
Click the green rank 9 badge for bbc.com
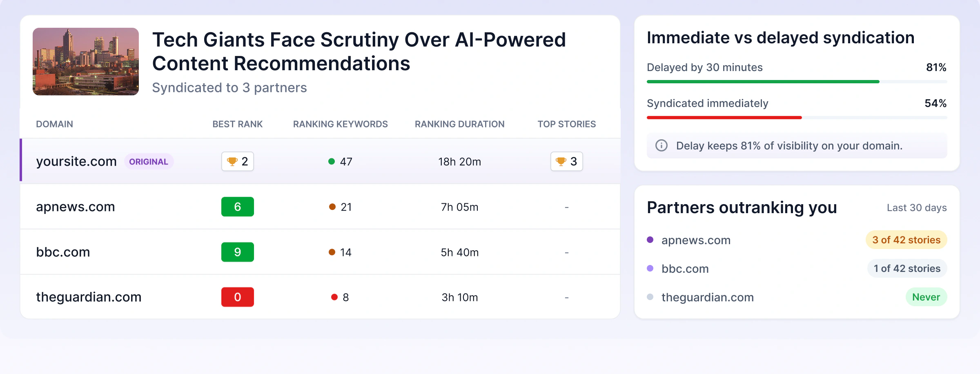click(x=238, y=252)
